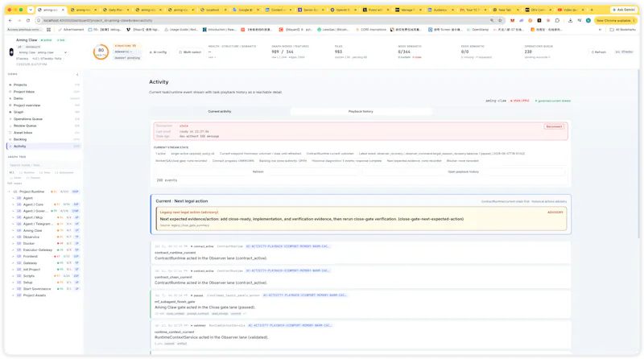Click the browser forward arrow
644x359 pixels.
point(19,20)
